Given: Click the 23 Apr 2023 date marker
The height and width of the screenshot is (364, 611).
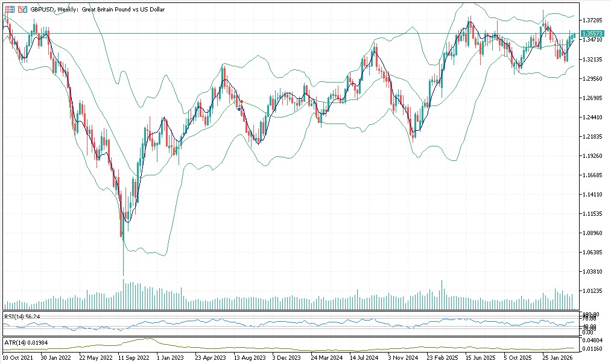Looking at the screenshot, I should (209, 357).
